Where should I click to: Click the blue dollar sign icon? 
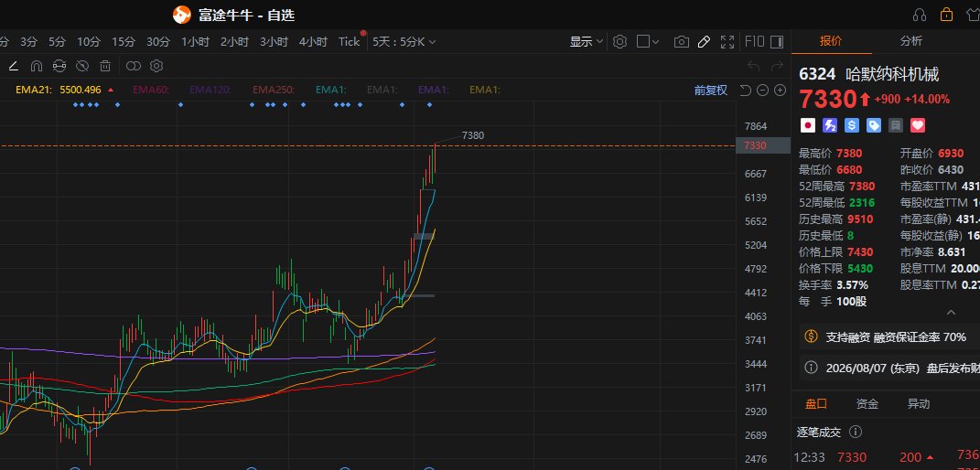tap(851, 125)
